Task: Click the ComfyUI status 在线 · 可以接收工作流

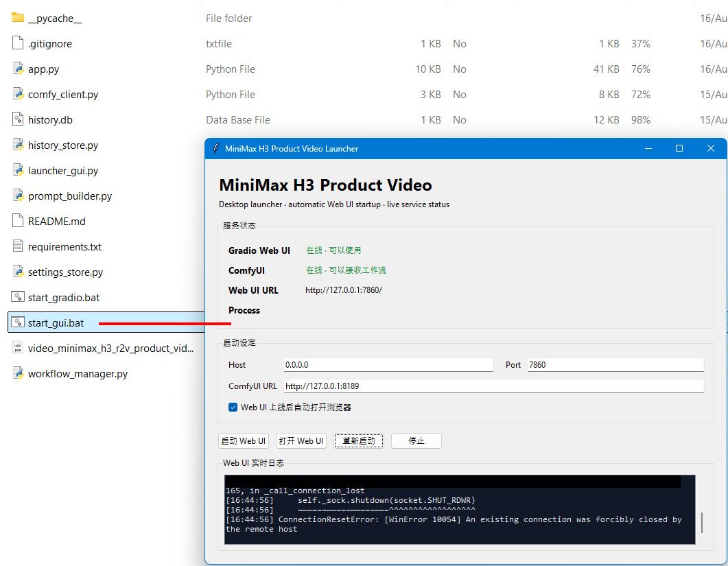Action: pos(346,270)
